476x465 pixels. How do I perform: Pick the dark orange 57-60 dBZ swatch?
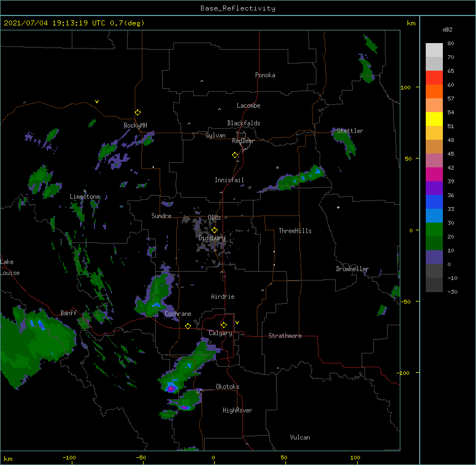[434, 92]
